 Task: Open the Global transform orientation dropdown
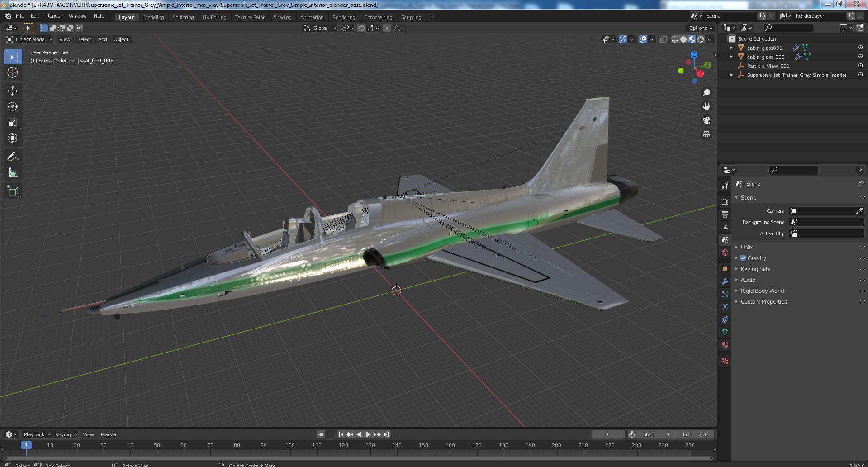(320, 28)
